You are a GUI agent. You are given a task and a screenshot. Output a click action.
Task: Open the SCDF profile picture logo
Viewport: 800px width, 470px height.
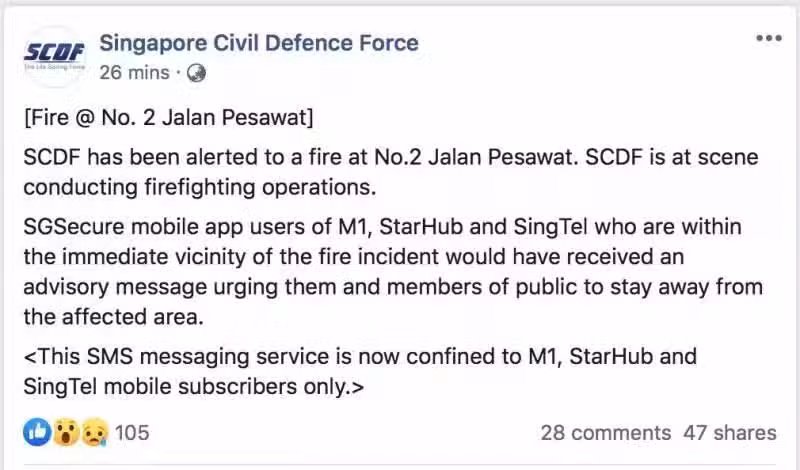pos(55,56)
